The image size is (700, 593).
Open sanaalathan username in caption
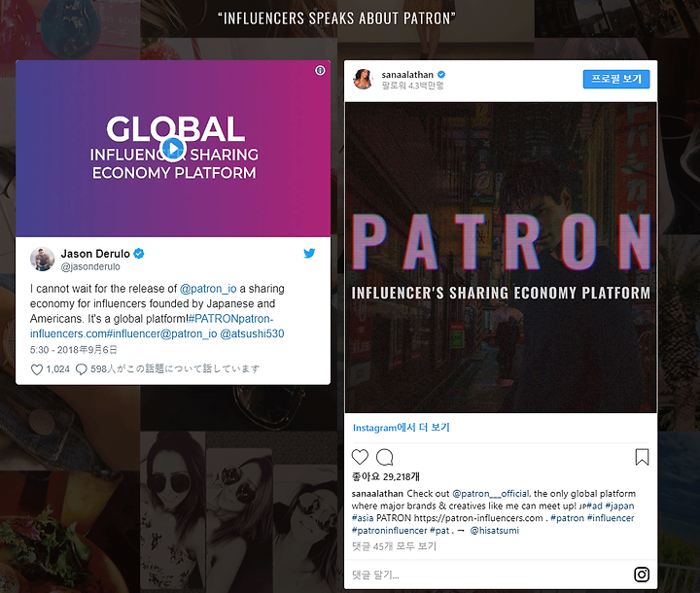(x=377, y=494)
